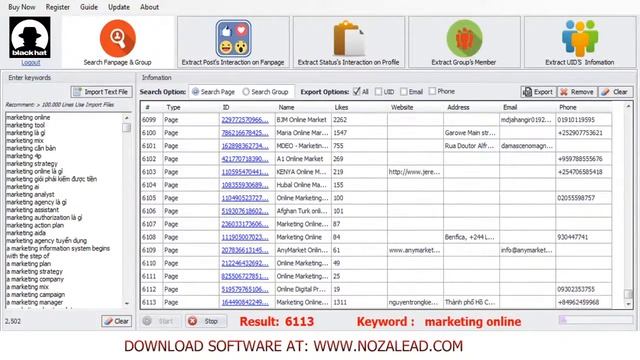Select the 'A1 Online Market' name cell

pyautogui.click(x=303, y=159)
